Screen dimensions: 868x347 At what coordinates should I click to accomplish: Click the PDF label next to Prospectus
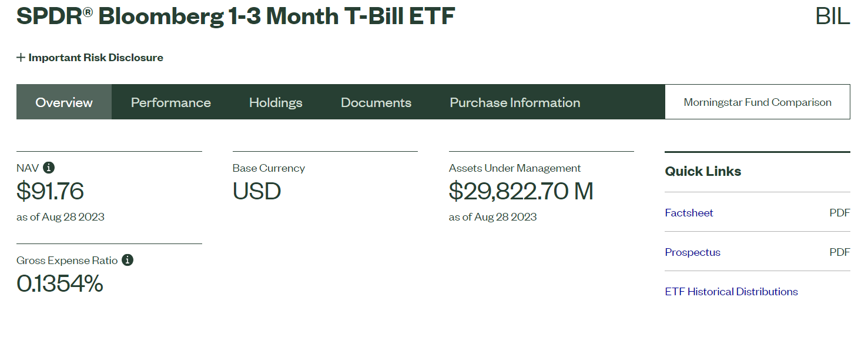pyautogui.click(x=840, y=252)
